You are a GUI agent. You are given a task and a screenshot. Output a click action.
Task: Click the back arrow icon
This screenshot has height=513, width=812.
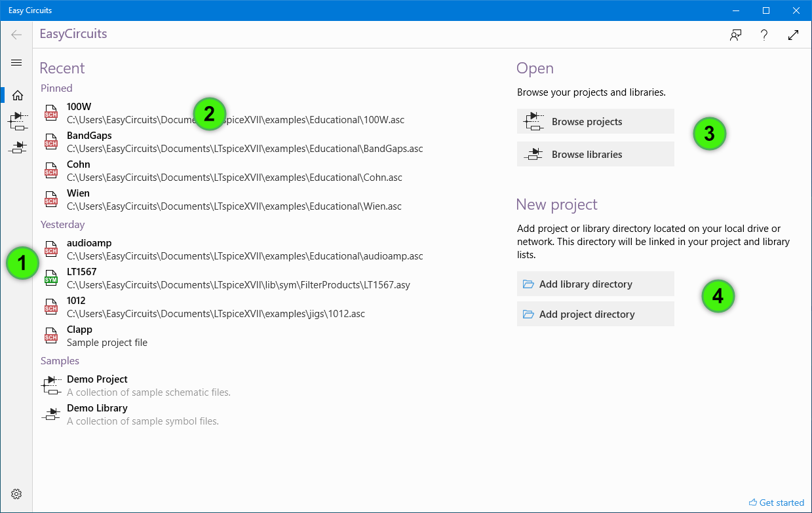point(17,35)
